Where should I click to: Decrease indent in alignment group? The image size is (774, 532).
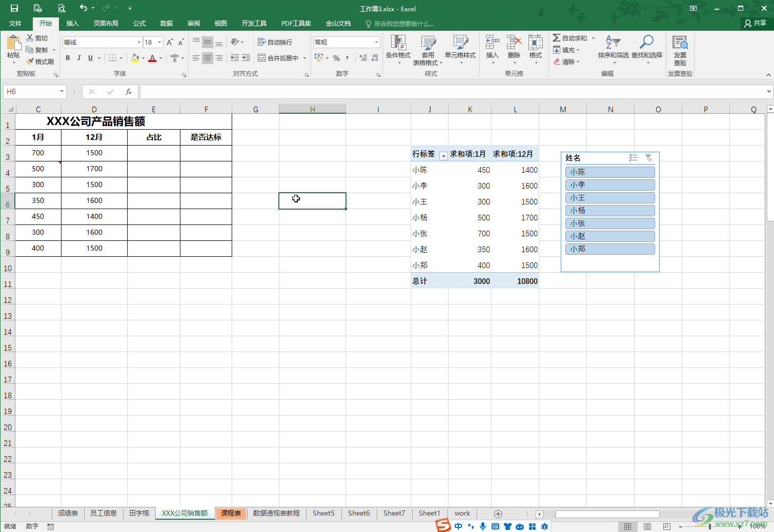coord(235,58)
